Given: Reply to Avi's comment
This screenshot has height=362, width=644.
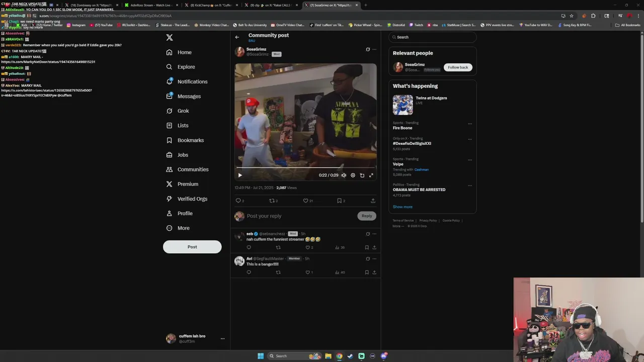Looking at the screenshot, I should pos(249,273).
